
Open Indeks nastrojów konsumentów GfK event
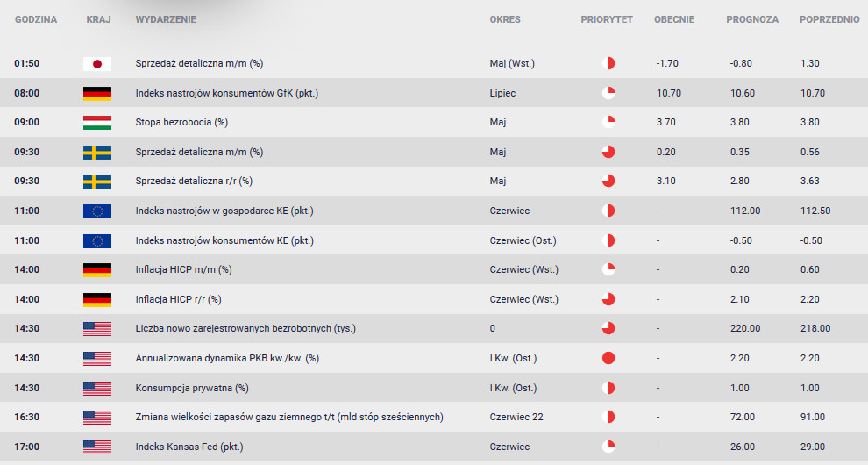[x=227, y=93]
